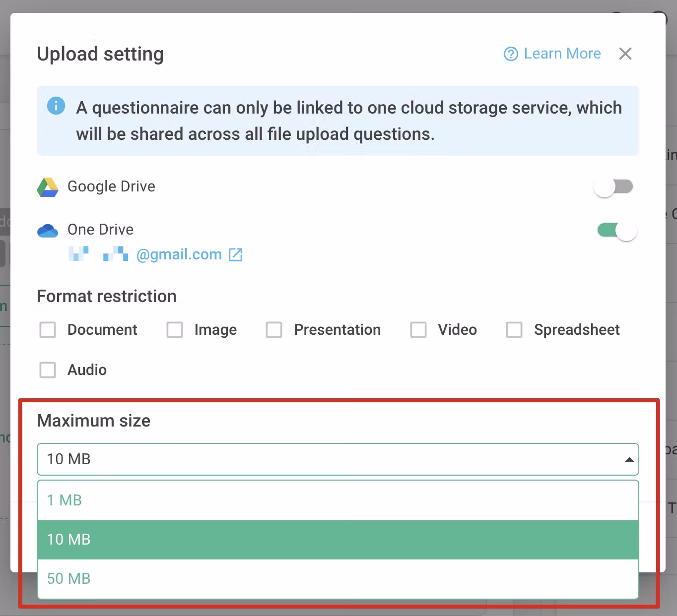Click the Format restriction heading
The image size is (677, 616).
pyautogui.click(x=107, y=297)
